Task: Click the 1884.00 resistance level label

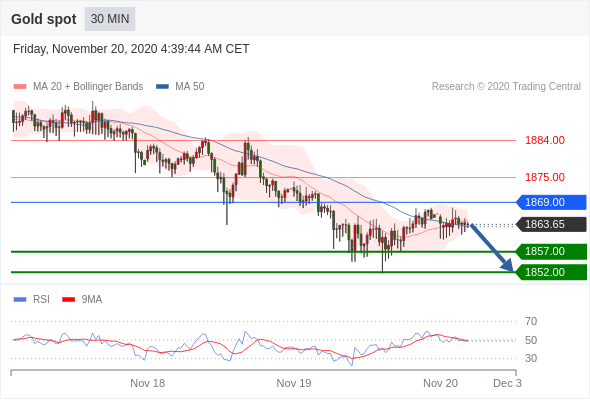Action: [x=545, y=140]
